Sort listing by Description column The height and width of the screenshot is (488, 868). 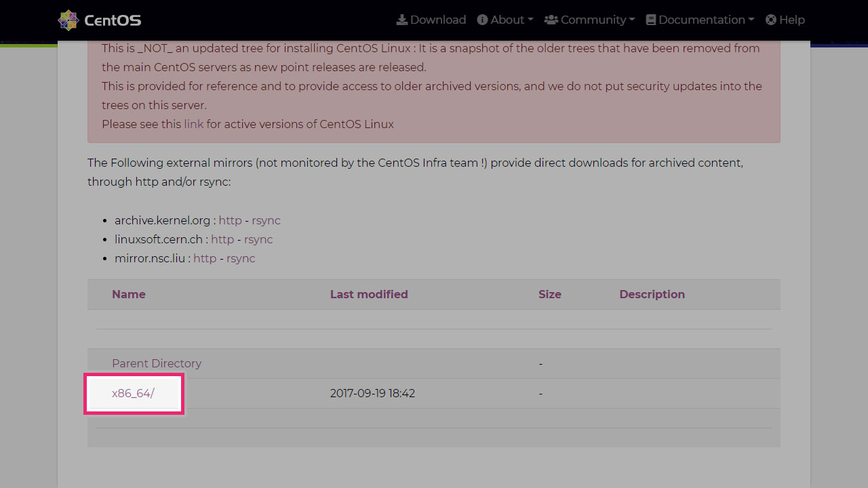point(652,294)
